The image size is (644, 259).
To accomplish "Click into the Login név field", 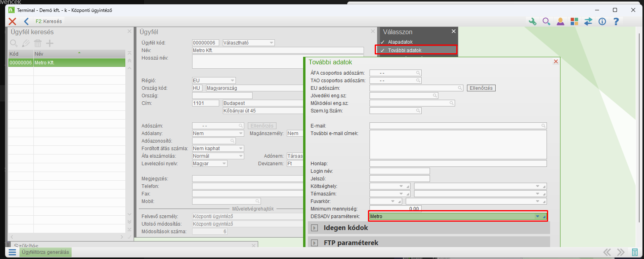I will coord(400,171).
